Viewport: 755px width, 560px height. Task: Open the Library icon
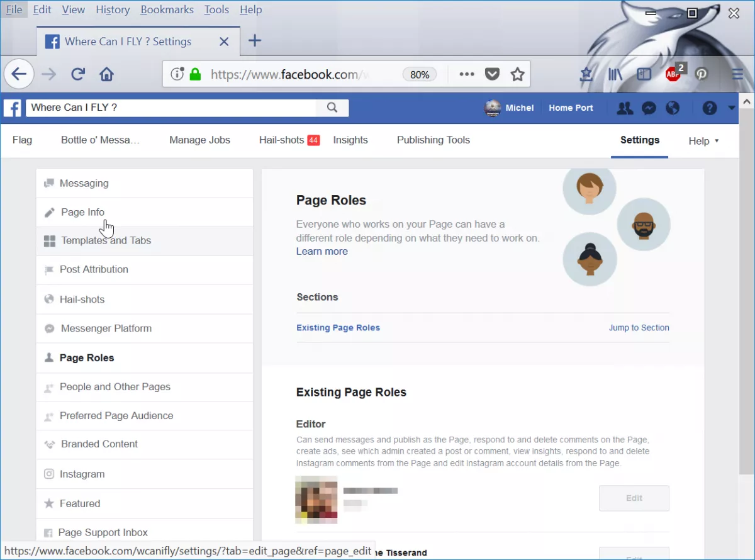[615, 74]
